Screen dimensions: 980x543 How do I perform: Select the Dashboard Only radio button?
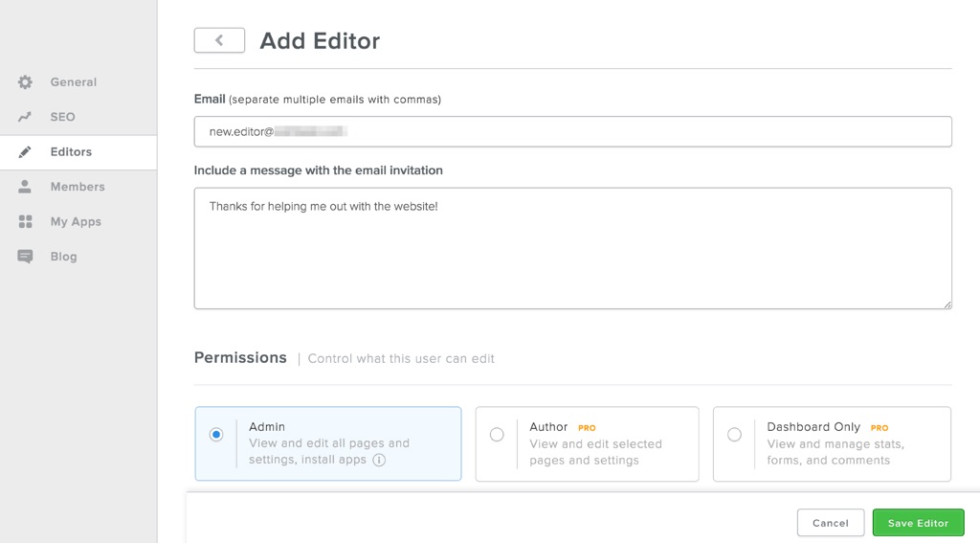[x=734, y=435]
